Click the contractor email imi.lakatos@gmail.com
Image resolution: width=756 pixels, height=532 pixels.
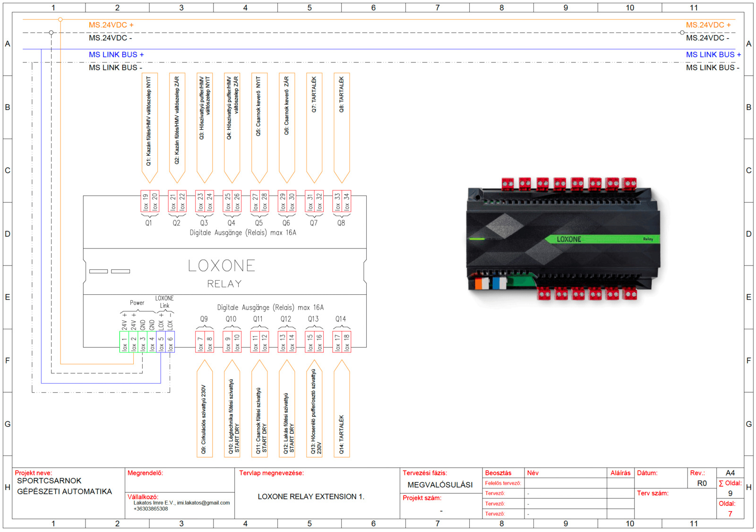coord(203,503)
